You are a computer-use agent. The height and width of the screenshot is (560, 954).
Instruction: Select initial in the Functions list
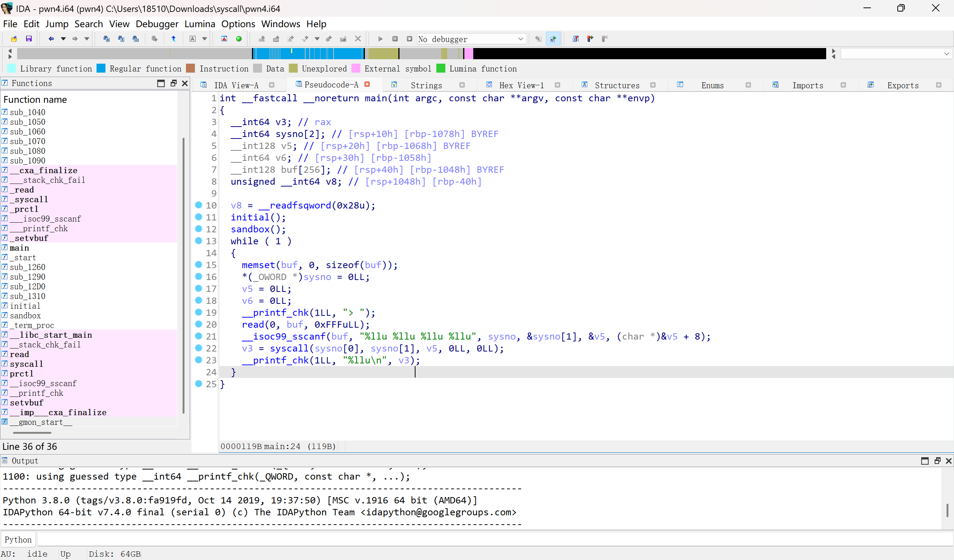pos(25,306)
